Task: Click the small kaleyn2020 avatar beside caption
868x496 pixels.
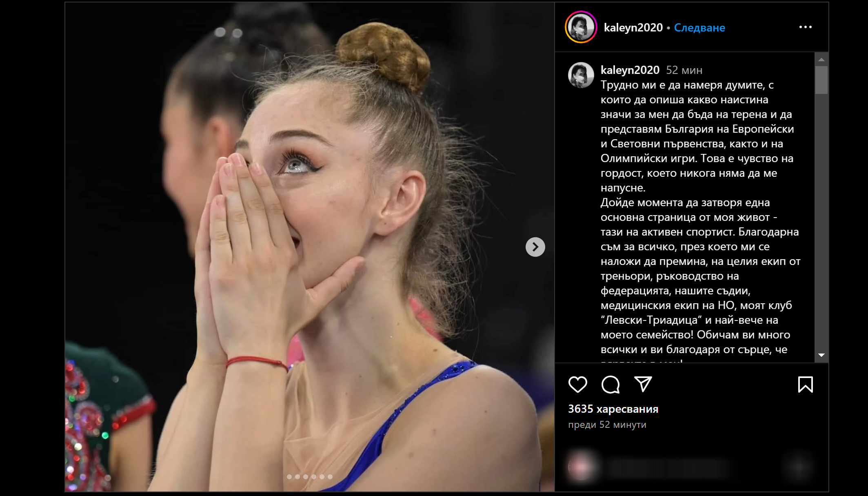Action: point(581,75)
